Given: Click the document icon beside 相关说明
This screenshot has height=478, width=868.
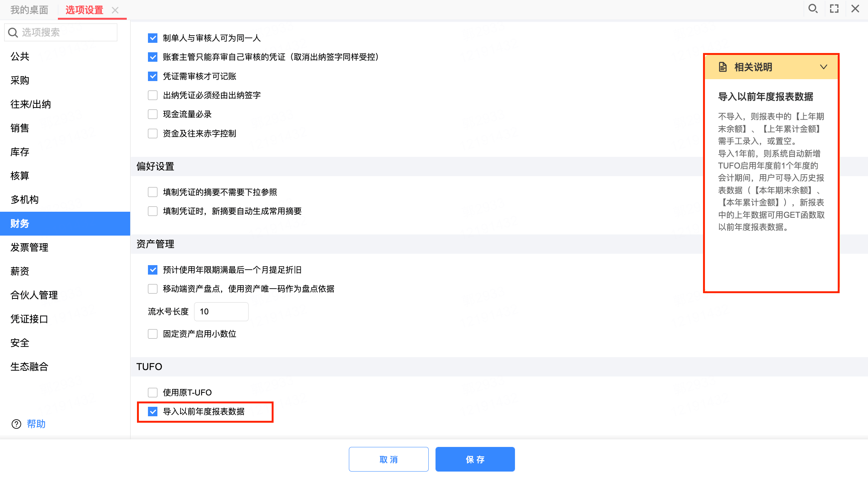Looking at the screenshot, I should pyautogui.click(x=723, y=67).
